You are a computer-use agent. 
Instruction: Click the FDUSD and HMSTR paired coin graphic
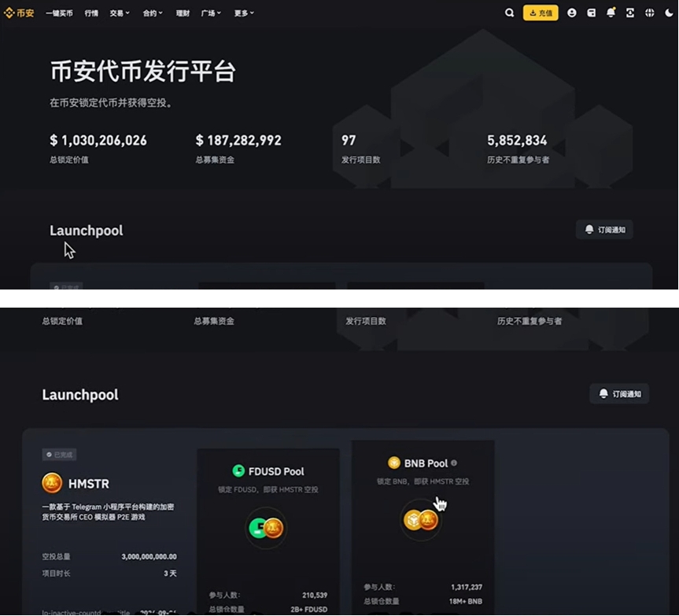click(x=266, y=528)
